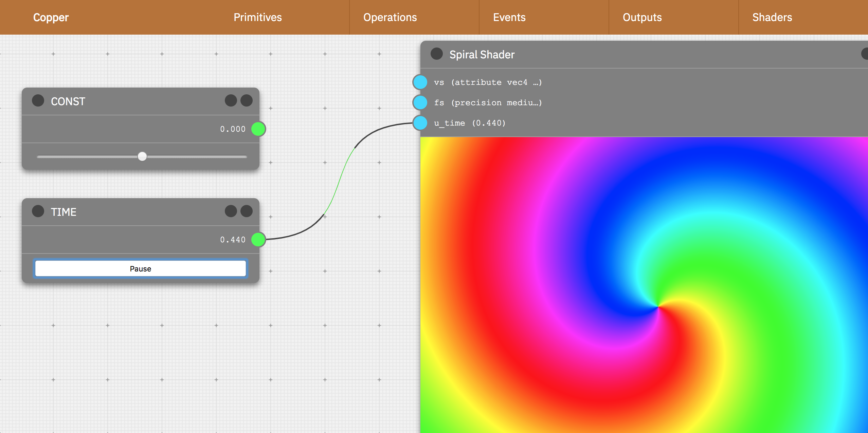Image resolution: width=868 pixels, height=433 pixels.
Task: Click the green output port of CONST node
Action: pos(258,129)
